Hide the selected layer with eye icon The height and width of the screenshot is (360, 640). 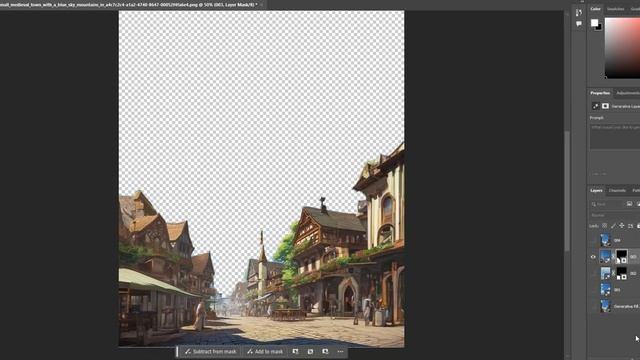tap(593, 257)
